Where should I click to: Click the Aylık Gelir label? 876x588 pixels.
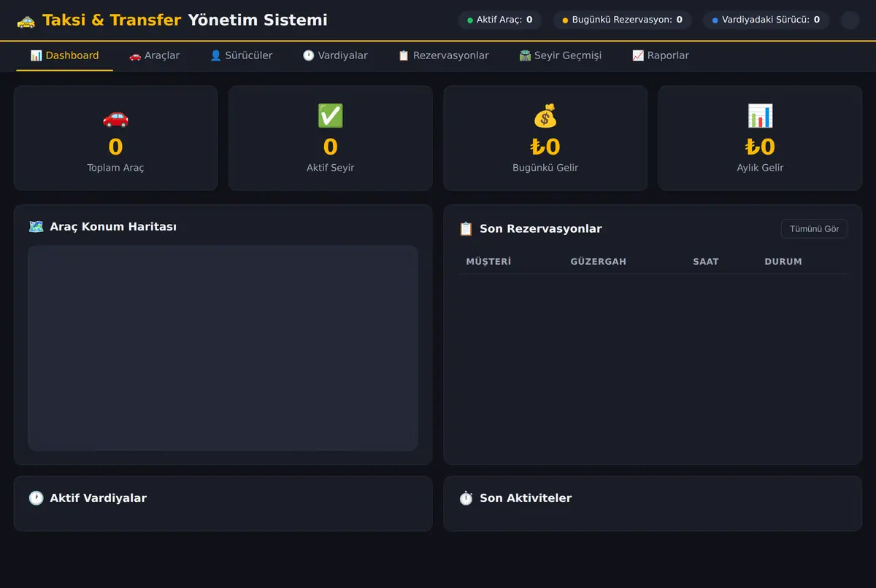[760, 168]
